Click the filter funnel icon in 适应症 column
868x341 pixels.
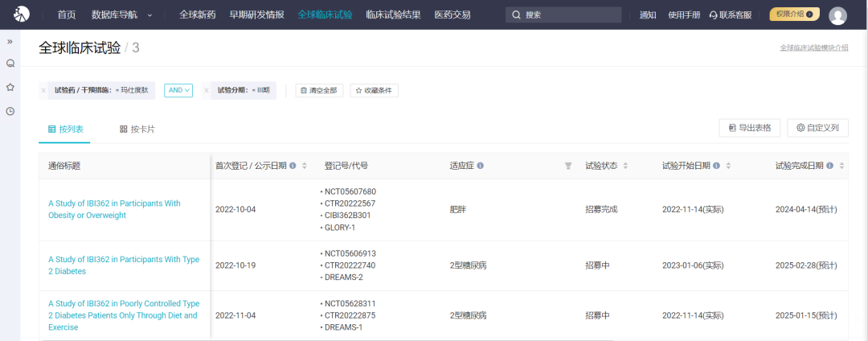click(x=568, y=166)
